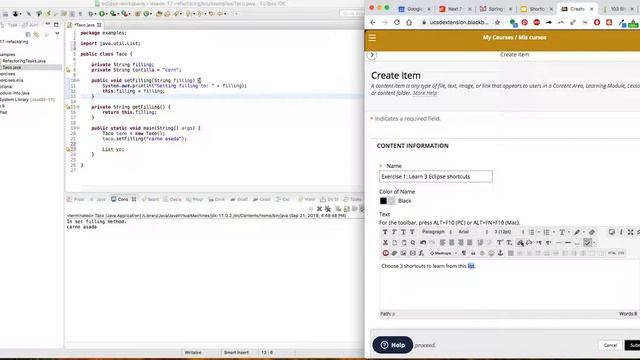
Task: Open the Create browser tab
Action: point(577,9)
